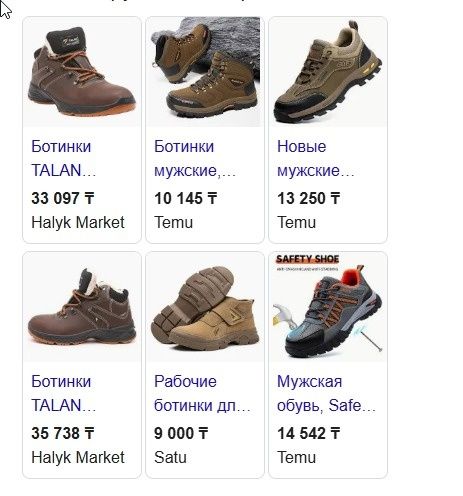The width and height of the screenshot is (463, 496).
Task: Click the 33 097 ₸ price
Action: coord(63,198)
